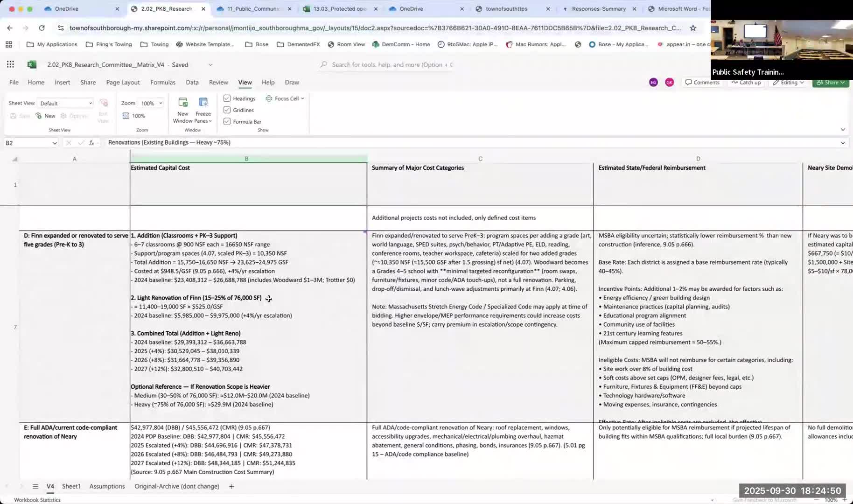The height and width of the screenshot is (504, 853).
Task: Click the Microsoft 365 app launcher grid
Action: 10,64
